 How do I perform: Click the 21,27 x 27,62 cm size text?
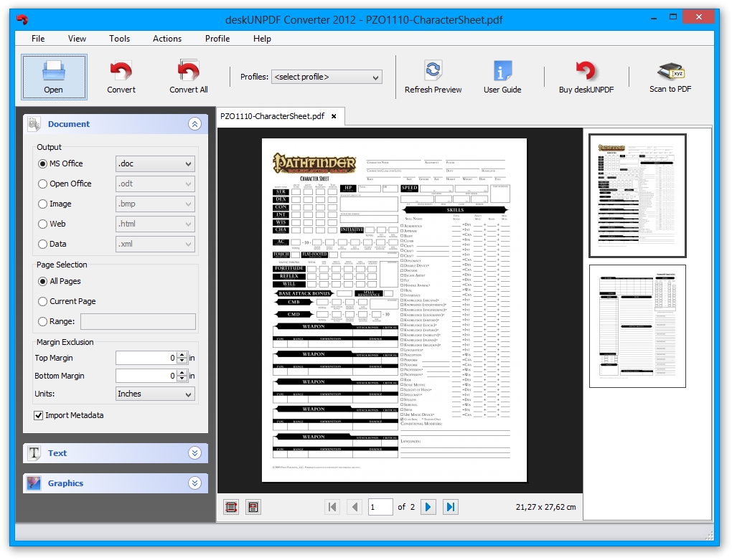coord(545,507)
